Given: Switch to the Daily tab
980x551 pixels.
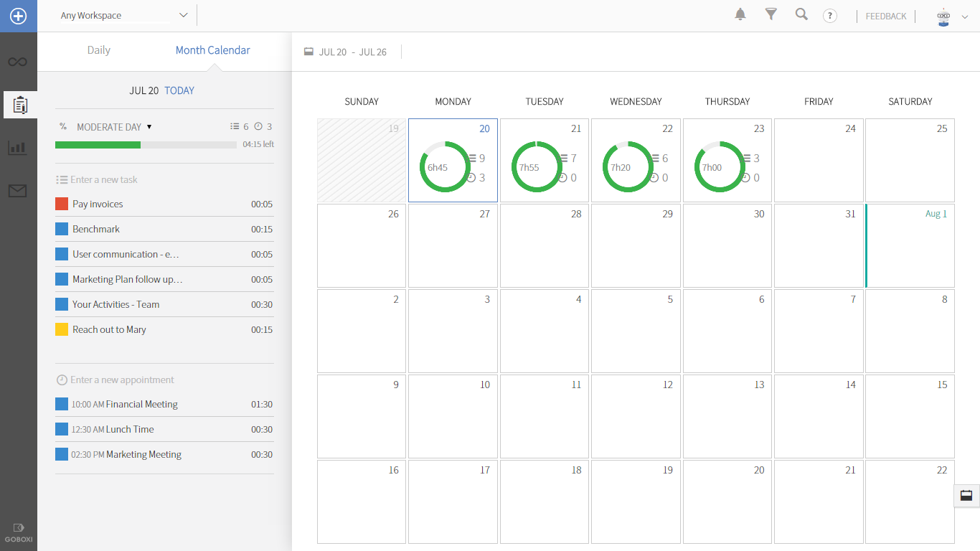Looking at the screenshot, I should 99,50.
